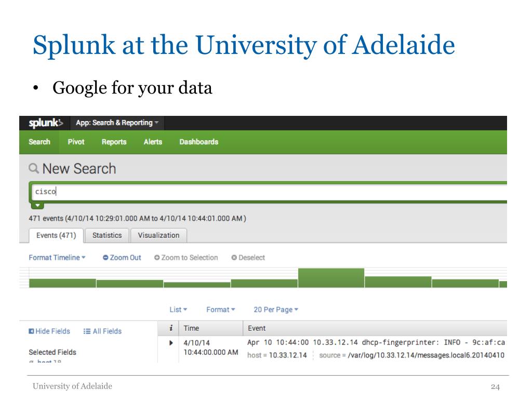Expand the search bar's green down-arrow handle
The width and height of the screenshot is (532, 399).
(x=37, y=205)
